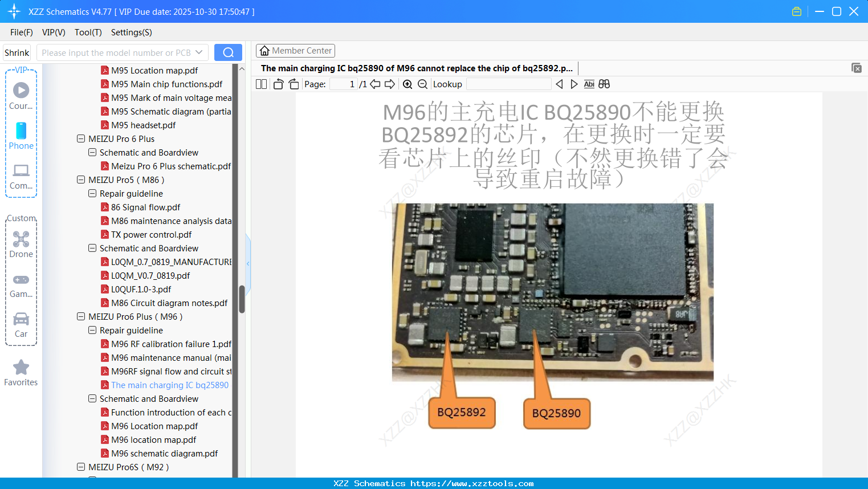This screenshot has width=868, height=489.
Task: Toggle the Abi case-sensitive search option
Action: 589,84
